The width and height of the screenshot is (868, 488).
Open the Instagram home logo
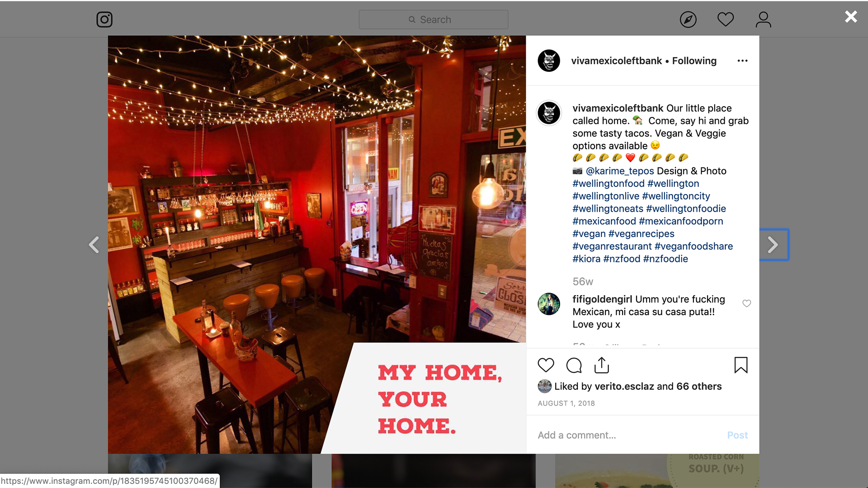pyautogui.click(x=104, y=19)
